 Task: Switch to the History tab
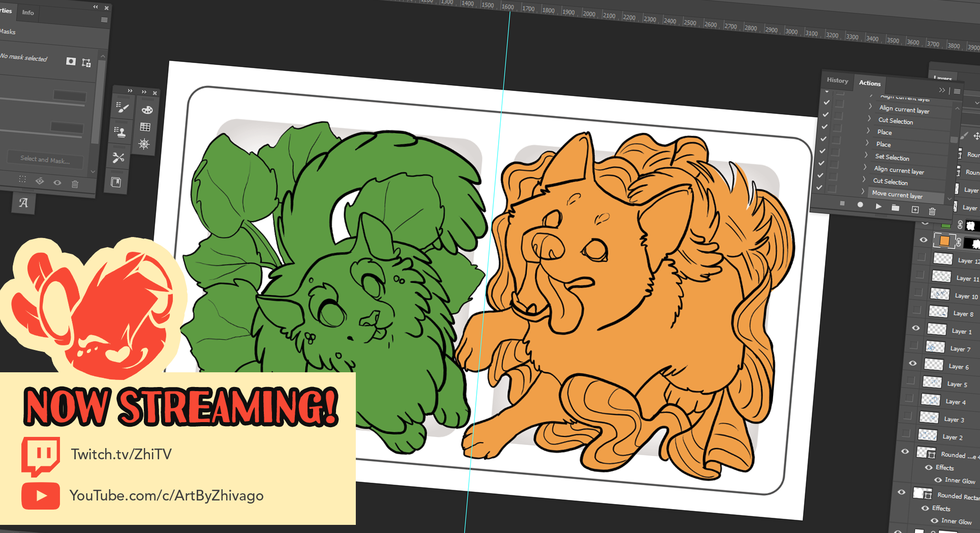tap(837, 80)
